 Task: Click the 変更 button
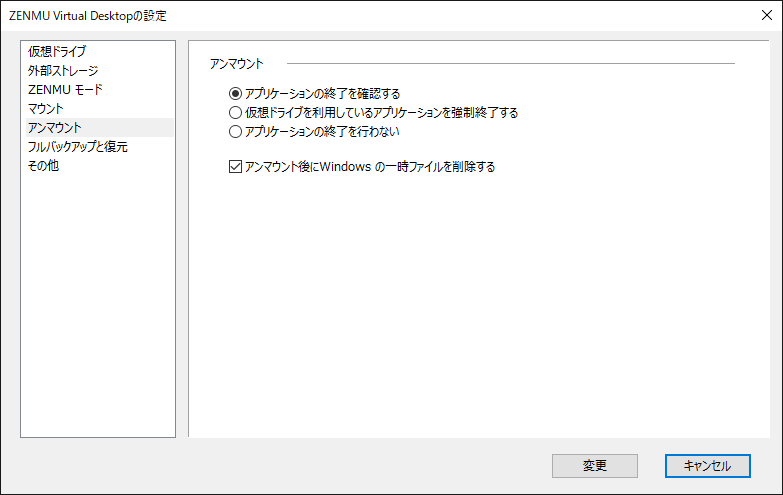tap(595, 466)
